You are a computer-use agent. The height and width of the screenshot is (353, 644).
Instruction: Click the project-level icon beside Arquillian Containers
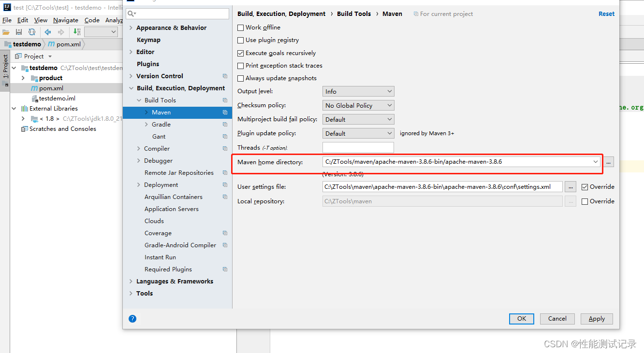click(225, 197)
